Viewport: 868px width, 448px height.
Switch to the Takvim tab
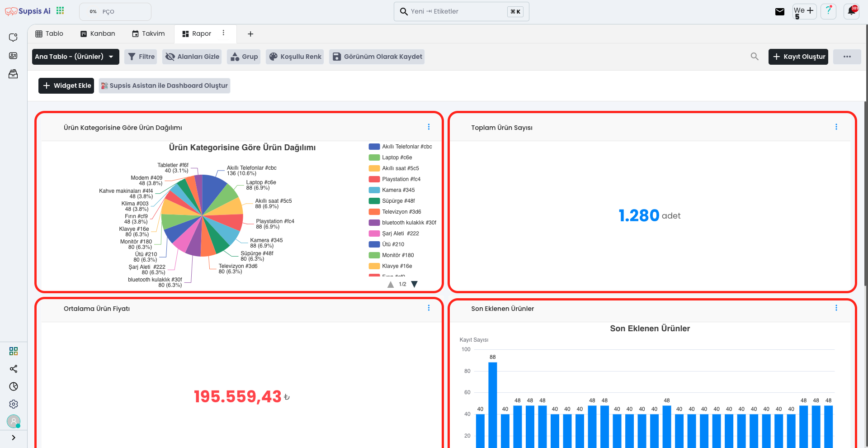click(148, 34)
